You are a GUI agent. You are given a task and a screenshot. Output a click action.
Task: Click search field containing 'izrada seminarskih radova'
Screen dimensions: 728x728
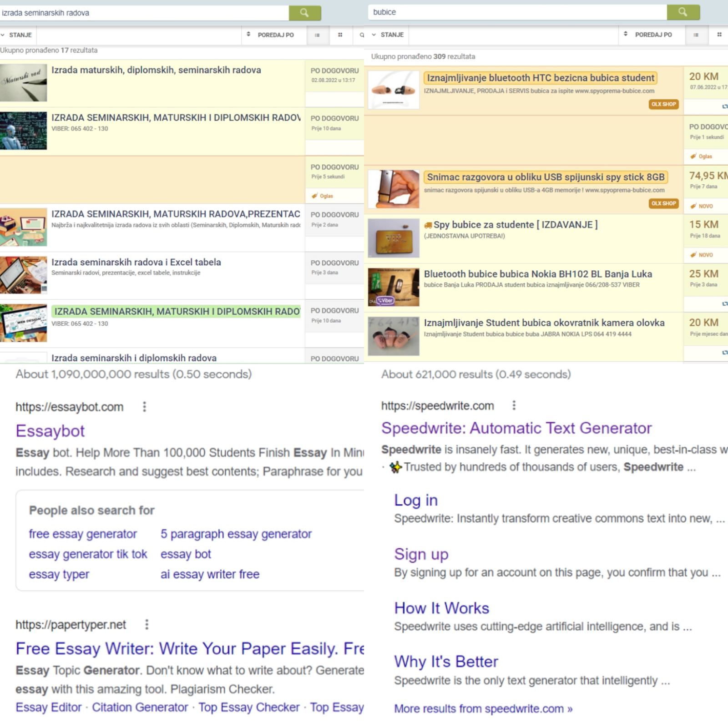144,13
